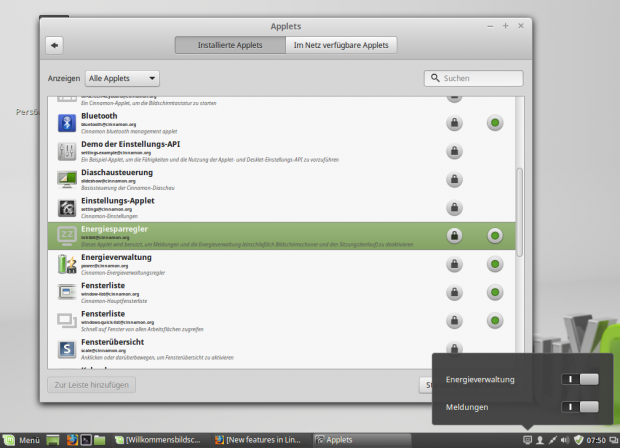Image resolution: width=620 pixels, height=448 pixels.
Task: Go back with the arrow button
Action: (55, 45)
